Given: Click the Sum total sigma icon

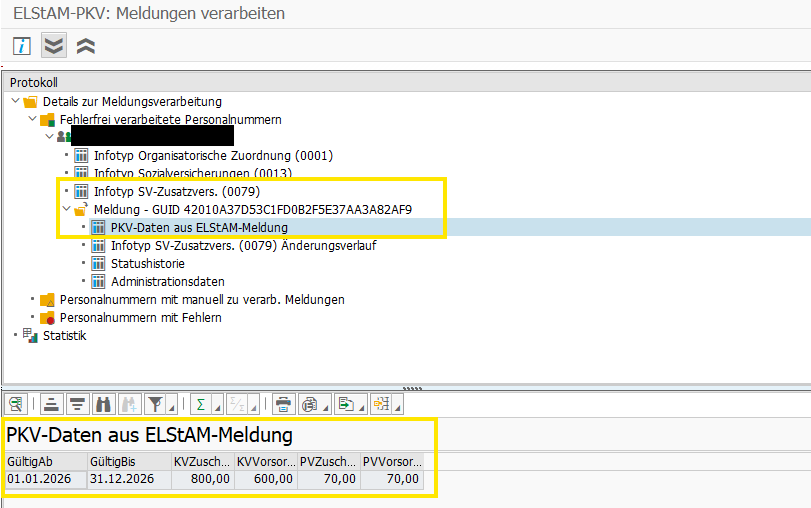Looking at the screenshot, I should point(201,404).
